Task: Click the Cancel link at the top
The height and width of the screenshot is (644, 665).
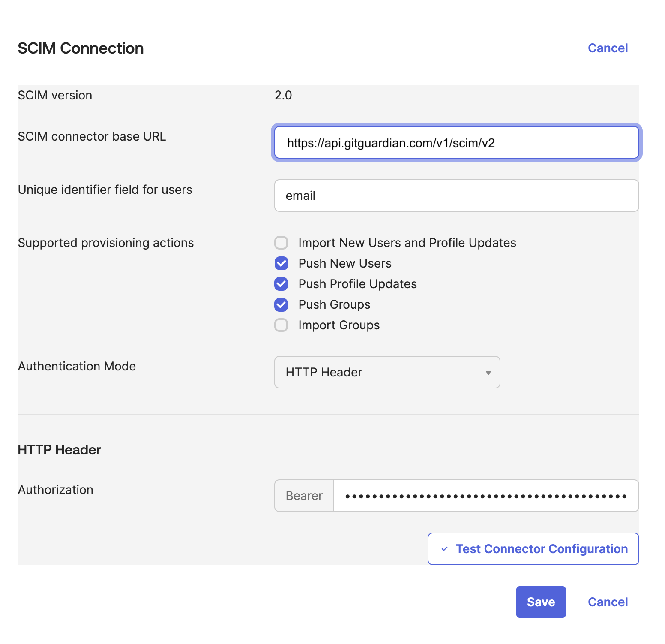Action: click(x=608, y=48)
